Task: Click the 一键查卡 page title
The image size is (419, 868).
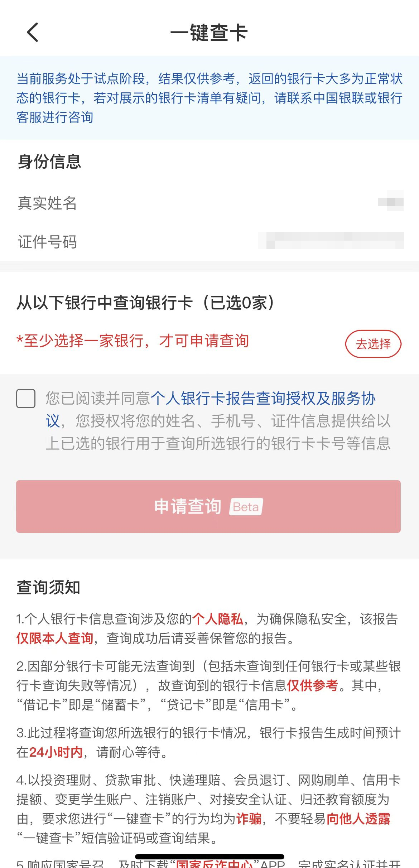Action: pyautogui.click(x=209, y=33)
